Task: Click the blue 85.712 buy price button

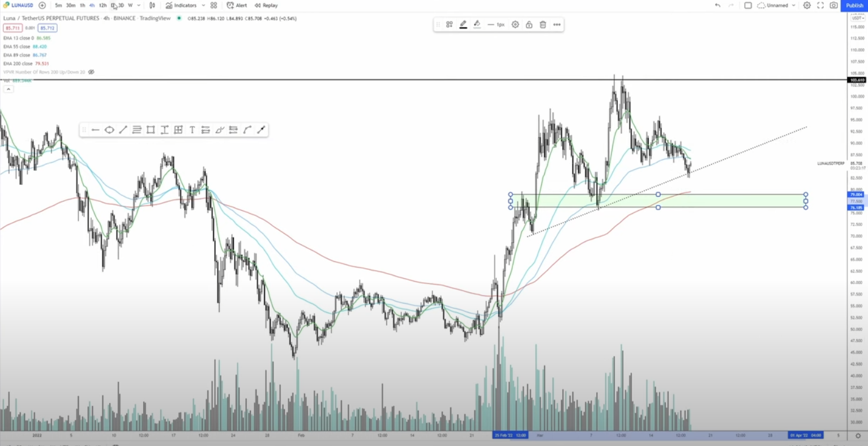Action: pyautogui.click(x=48, y=28)
